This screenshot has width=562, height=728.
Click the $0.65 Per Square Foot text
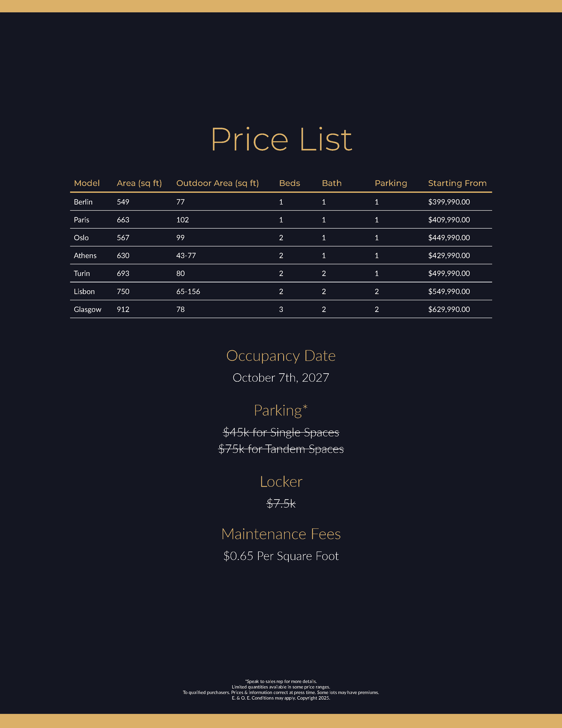tap(281, 556)
